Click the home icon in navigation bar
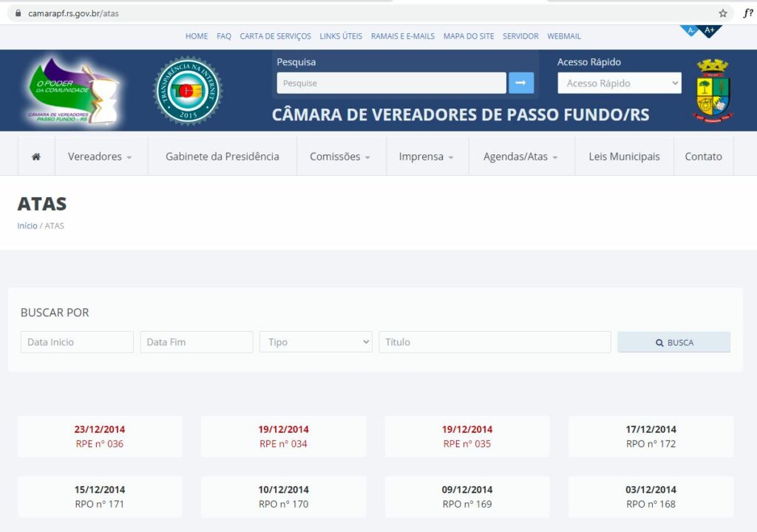757x532 pixels. click(x=36, y=157)
